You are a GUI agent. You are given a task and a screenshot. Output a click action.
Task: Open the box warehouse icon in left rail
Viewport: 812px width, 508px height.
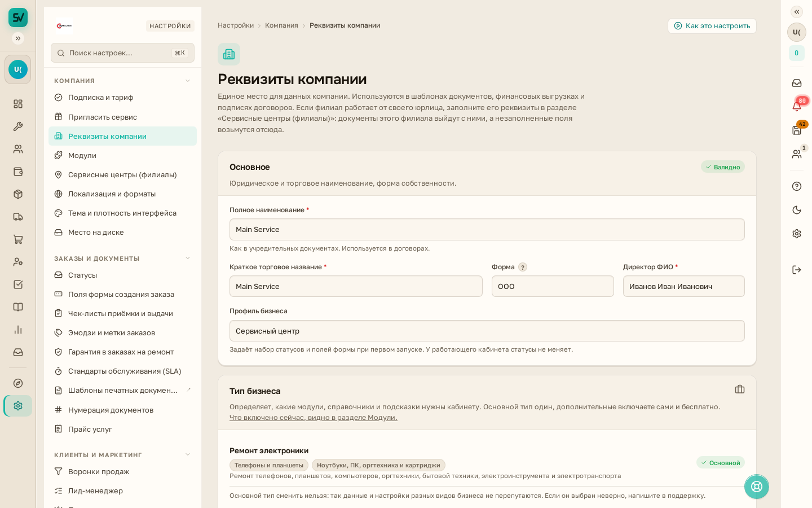(18, 194)
